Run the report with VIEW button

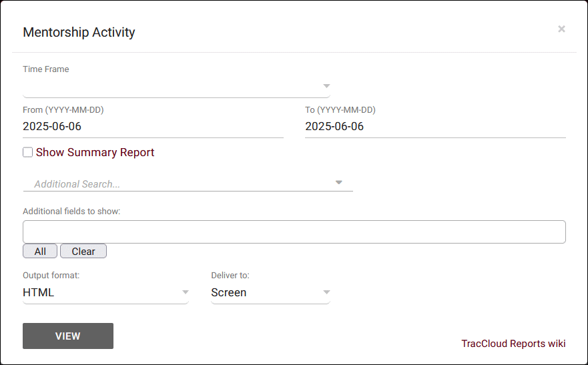pyautogui.click(x=68, y=336)
